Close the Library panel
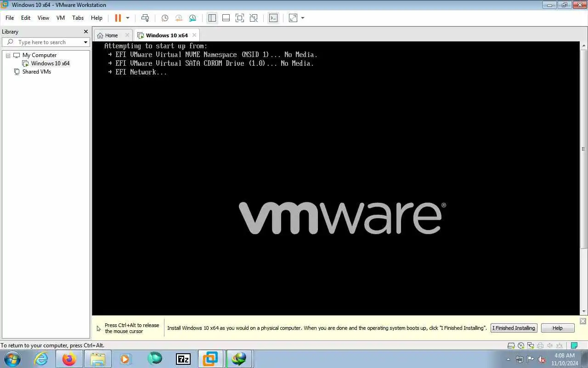The width and height of the screenshot is (588, 368). (x=85, y=32)
